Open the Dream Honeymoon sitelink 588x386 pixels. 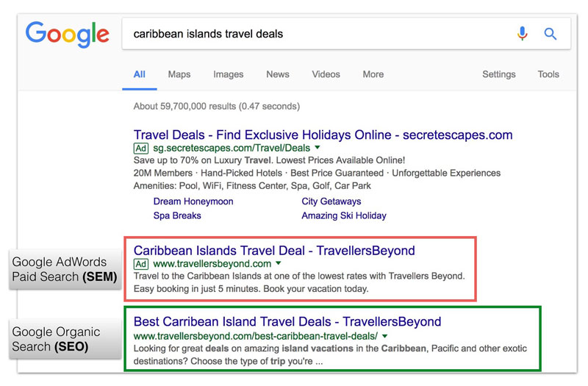tap(193, 201)
